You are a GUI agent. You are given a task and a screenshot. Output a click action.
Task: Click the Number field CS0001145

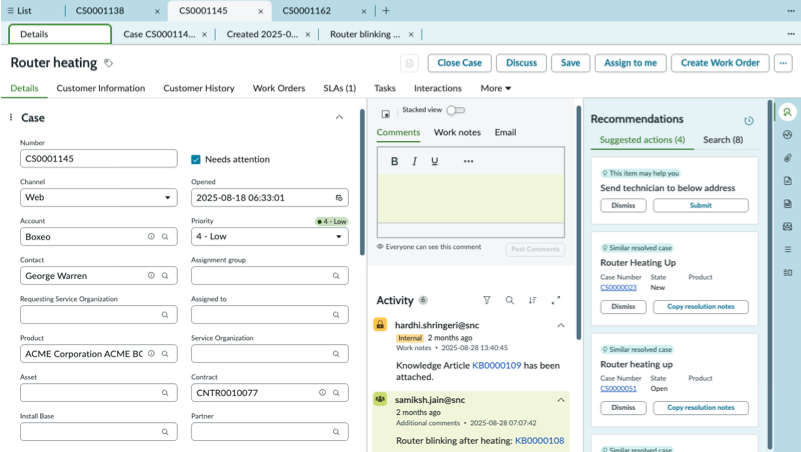click(x=99, y=159)
